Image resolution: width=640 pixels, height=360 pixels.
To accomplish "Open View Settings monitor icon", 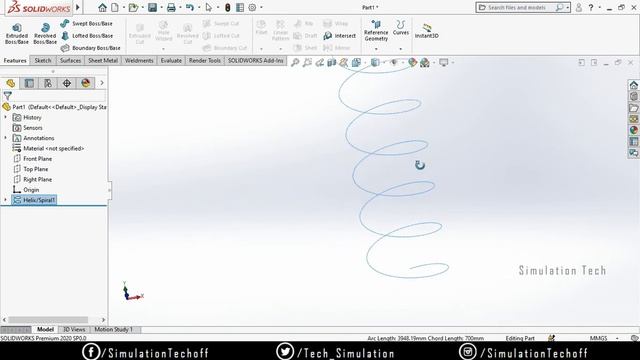I will pos(444,62).
